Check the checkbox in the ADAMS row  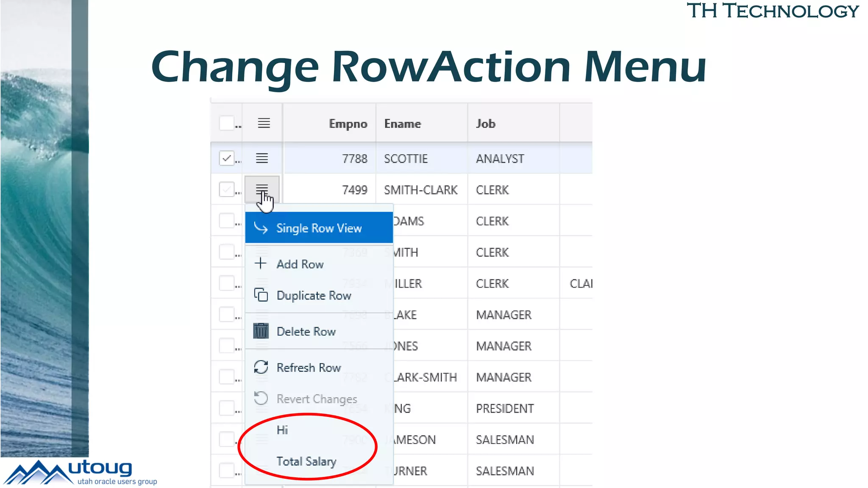(227, 221)
